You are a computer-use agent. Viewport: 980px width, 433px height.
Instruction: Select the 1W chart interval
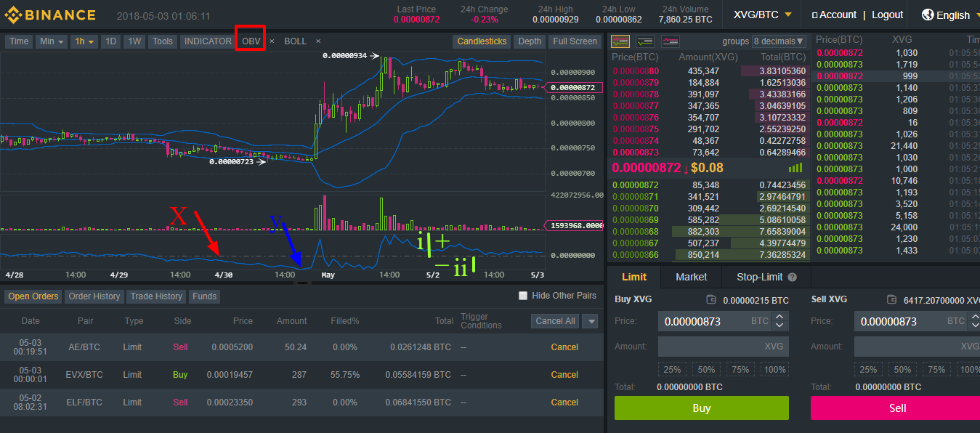[x=134, y=41]
